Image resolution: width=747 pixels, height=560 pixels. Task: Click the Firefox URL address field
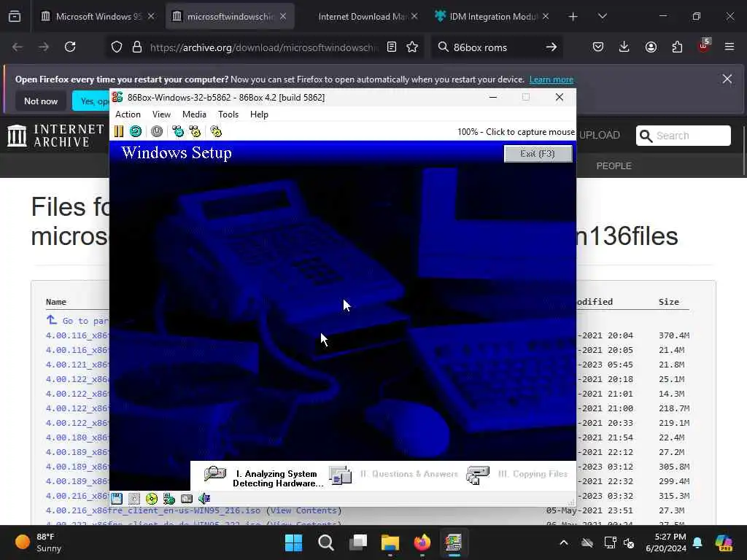click(x=264, y=47)
